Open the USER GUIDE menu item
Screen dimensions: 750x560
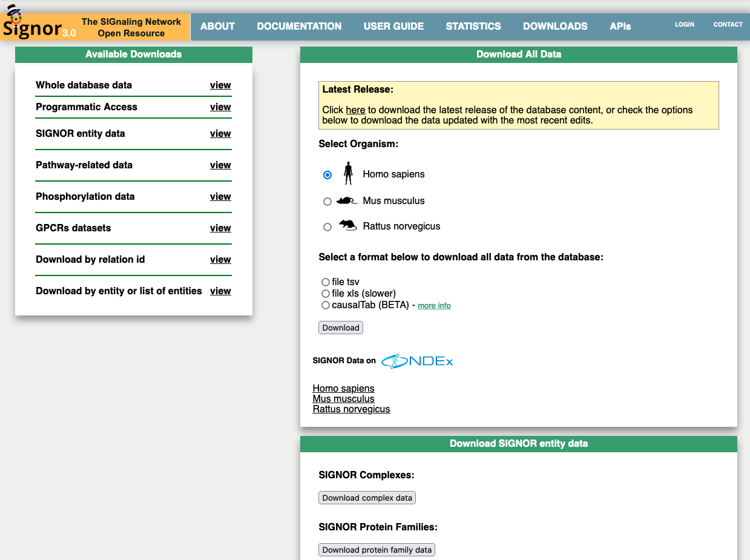click(393, 27)
